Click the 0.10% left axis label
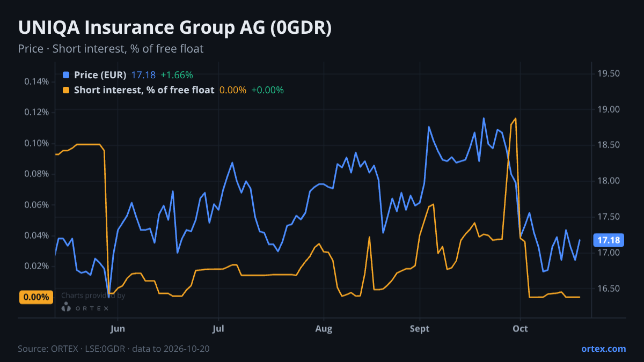 pyautogui.click(x=36, y=143)
